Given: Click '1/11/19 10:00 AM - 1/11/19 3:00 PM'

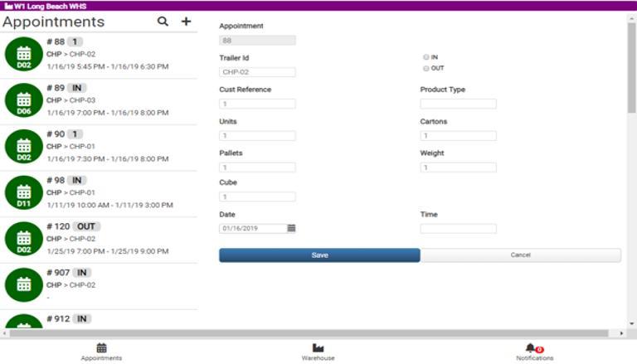Looking at the screenshot, I should coord(110,205).
